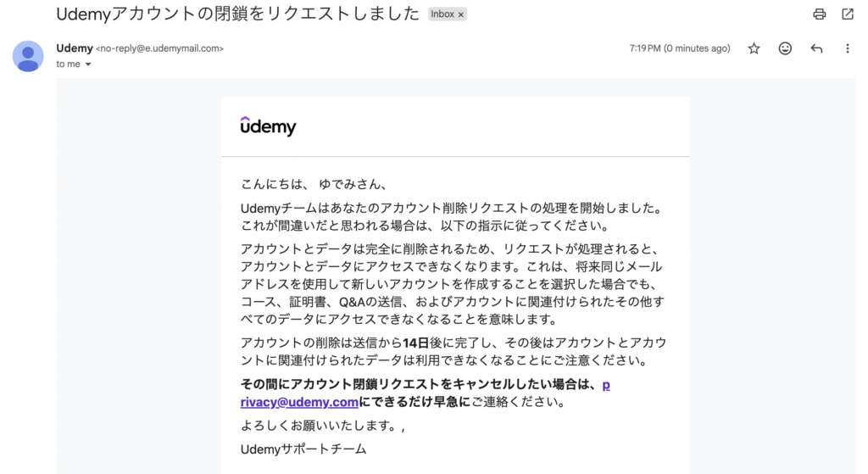Click the 7:19 PM timestamp
The image size is (868, 474).
tap(679, 49)
